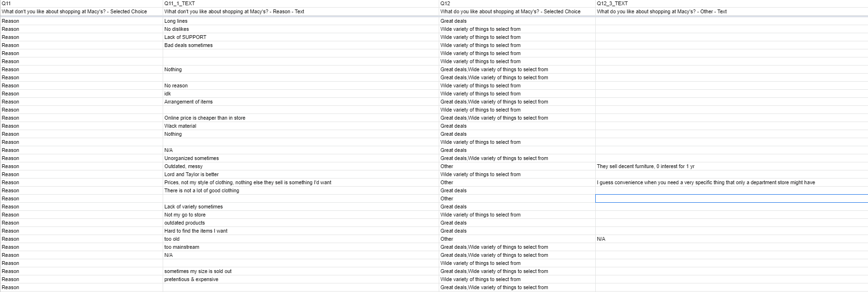Select the 'Bad deals sometimes' cell

tap(301, 45)
